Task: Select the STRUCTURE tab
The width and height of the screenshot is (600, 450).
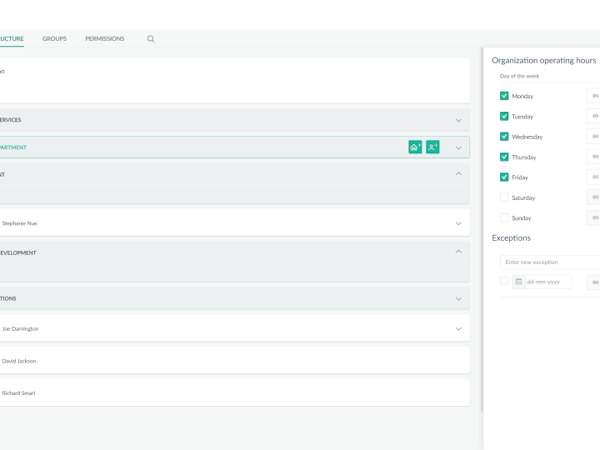Action: coord(11,39)
